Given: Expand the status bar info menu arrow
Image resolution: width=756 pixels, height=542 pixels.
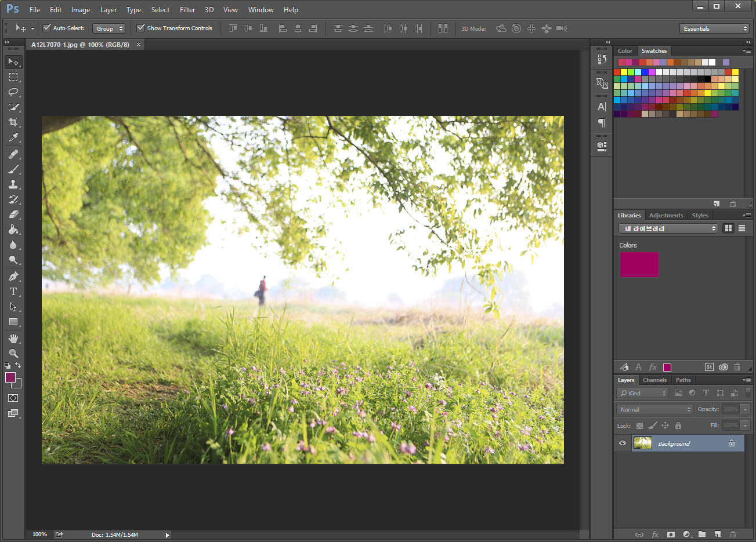Looking at the screenshot, I should coord(168,535).
